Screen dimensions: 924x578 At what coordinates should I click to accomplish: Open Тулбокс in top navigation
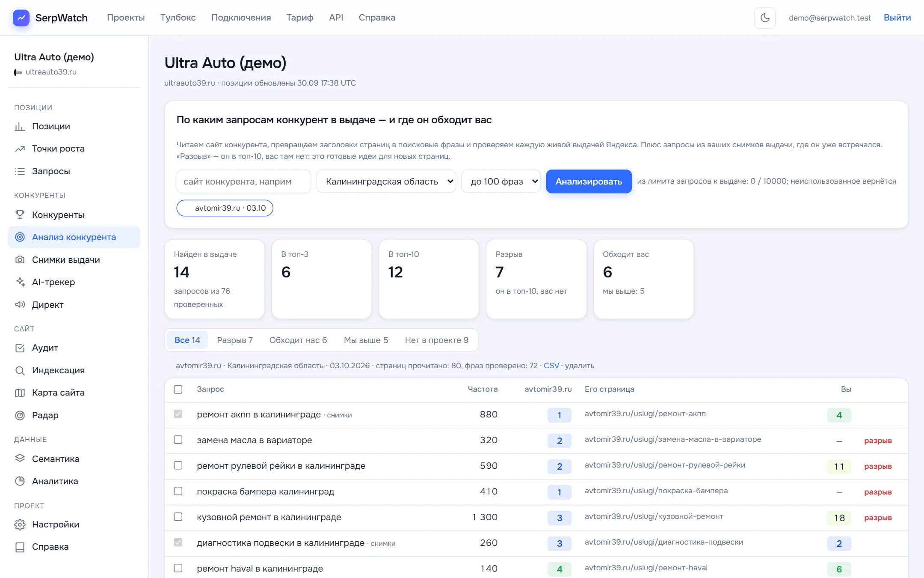[x=178, y=18]
